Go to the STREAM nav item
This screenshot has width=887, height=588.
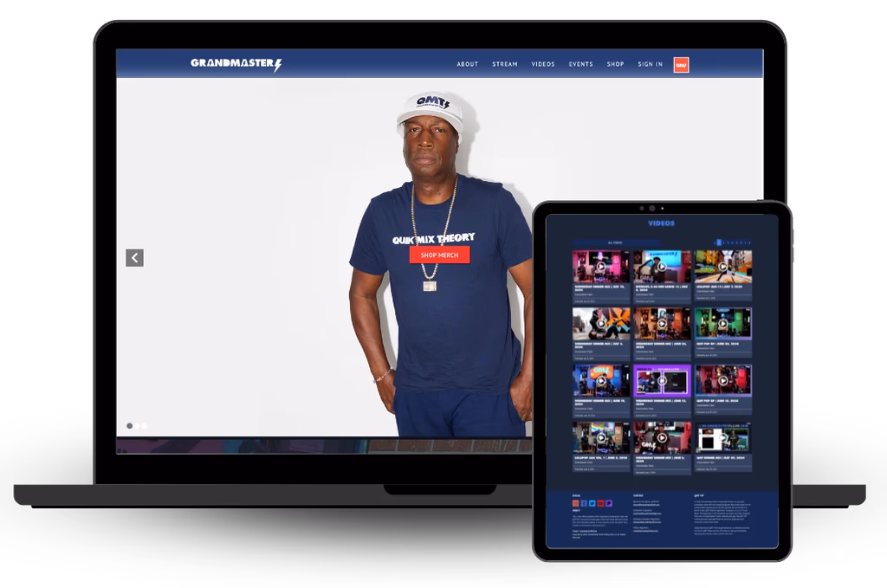(x=505, y=64)
